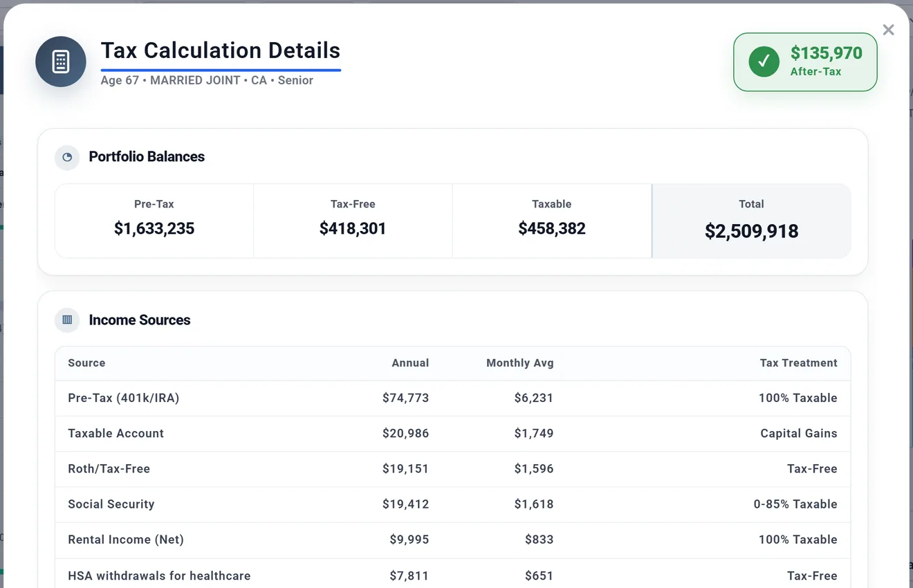Click the Portfolio Balances section heading

click(x=147, y=157)
